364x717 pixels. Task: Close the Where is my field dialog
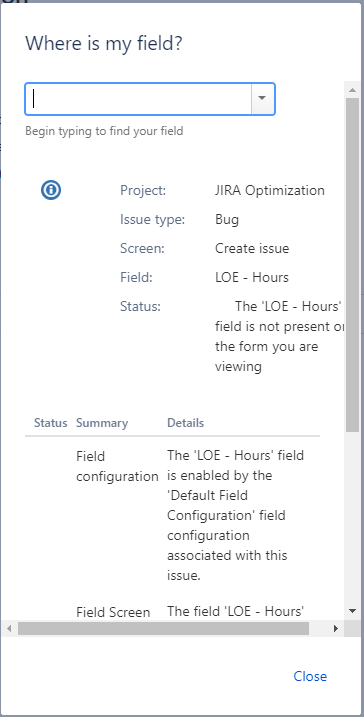click(x=310, y=676)
